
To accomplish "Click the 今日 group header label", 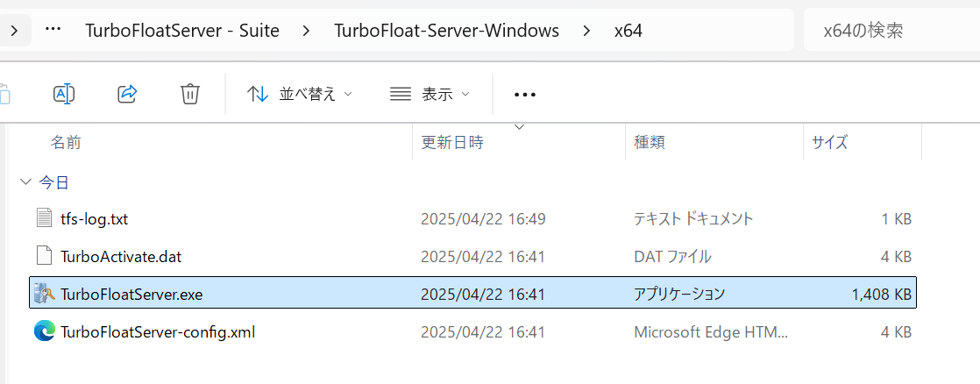I will pos(53,182).
